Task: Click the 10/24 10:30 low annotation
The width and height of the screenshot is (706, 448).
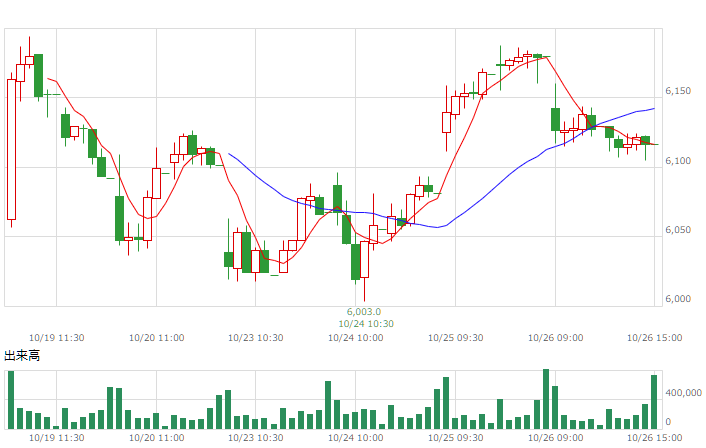Action: point(366,324)
